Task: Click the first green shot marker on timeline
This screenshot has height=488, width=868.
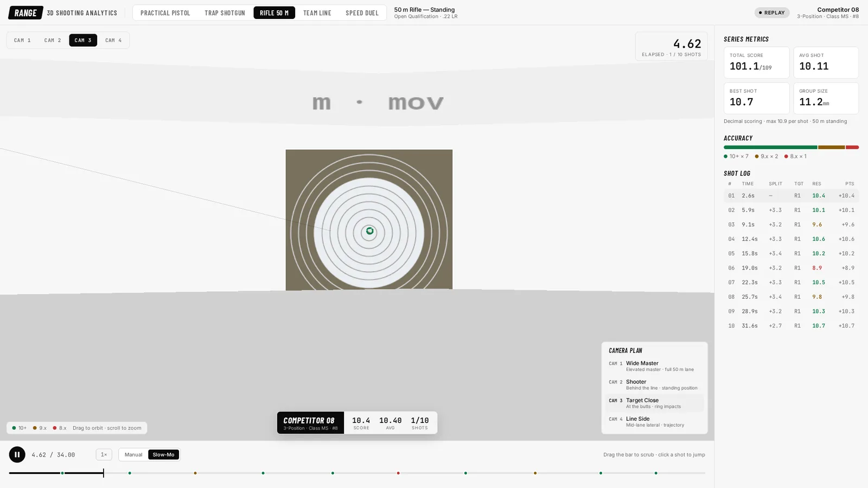Action: click(62, 473)
